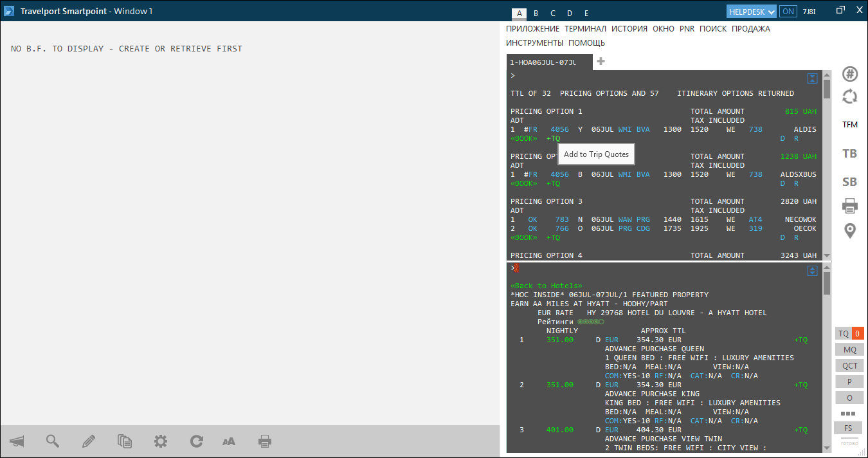The height and width of the screenshot is (458, 868).
Task: Click the megaphone announcements icon
Action: point(17,441)
